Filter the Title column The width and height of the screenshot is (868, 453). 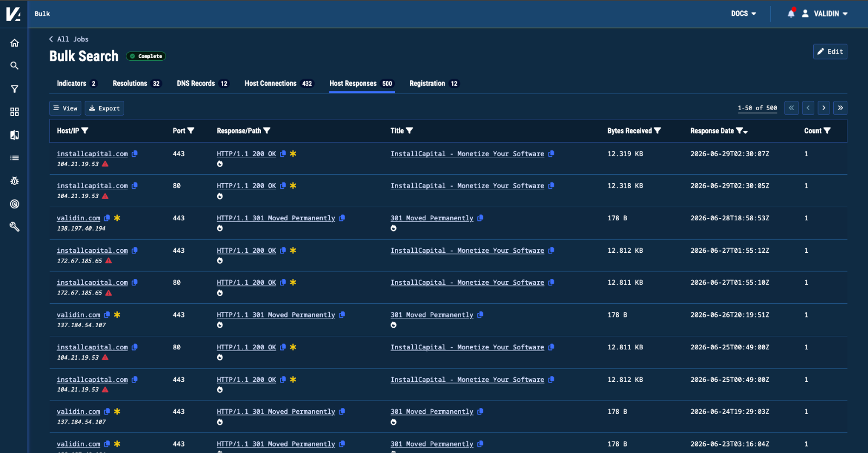(x=410, y=131)
